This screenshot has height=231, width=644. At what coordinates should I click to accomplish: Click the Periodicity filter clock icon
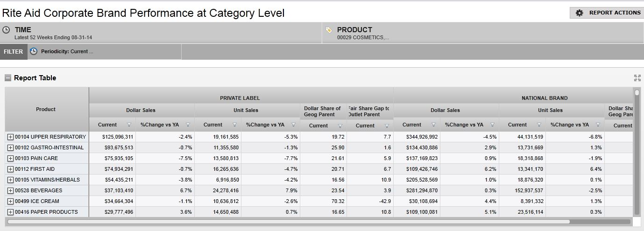point(34,51)
